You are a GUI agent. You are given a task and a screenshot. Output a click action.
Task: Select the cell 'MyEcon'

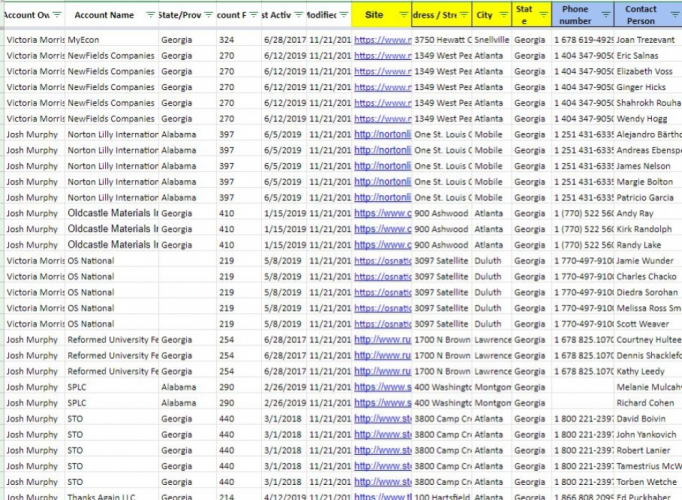(x=112, y=40)
